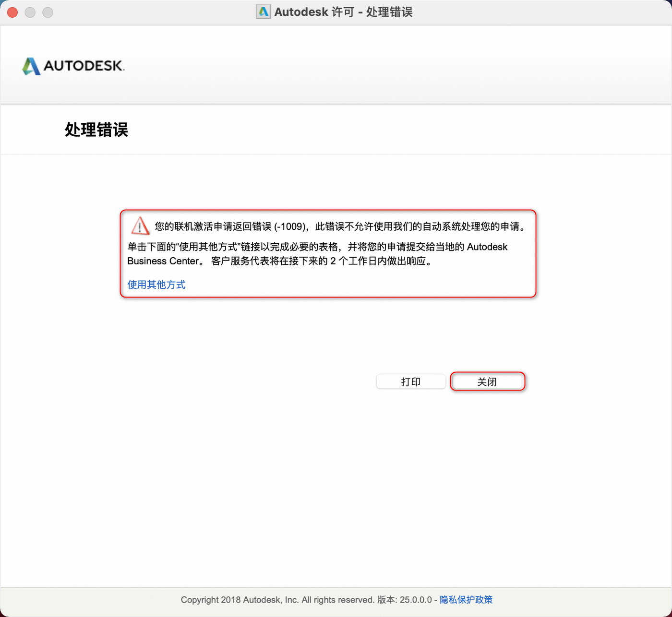Click the error code (-1009) text
The width and height of the screenshot is (672, 617).
coord(290,226)
